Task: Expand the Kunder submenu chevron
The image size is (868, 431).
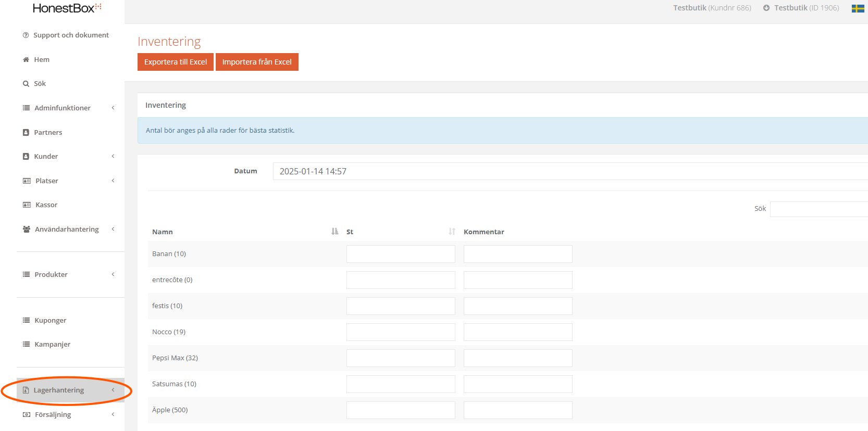Action: pyautogui.click(x=113, y=156)
